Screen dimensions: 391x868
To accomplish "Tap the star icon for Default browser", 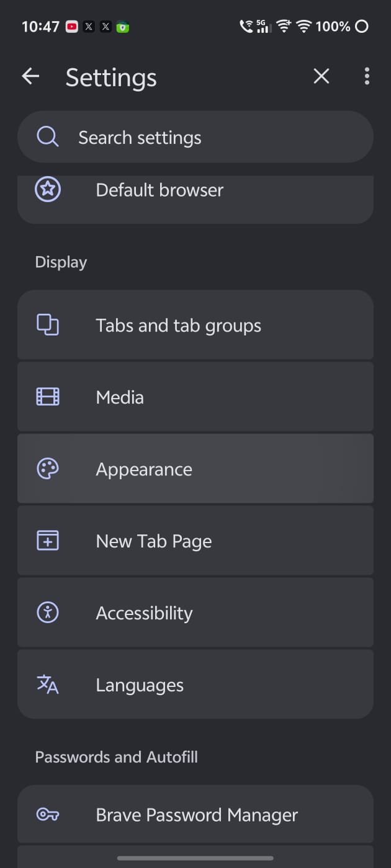I will (48, 190).
